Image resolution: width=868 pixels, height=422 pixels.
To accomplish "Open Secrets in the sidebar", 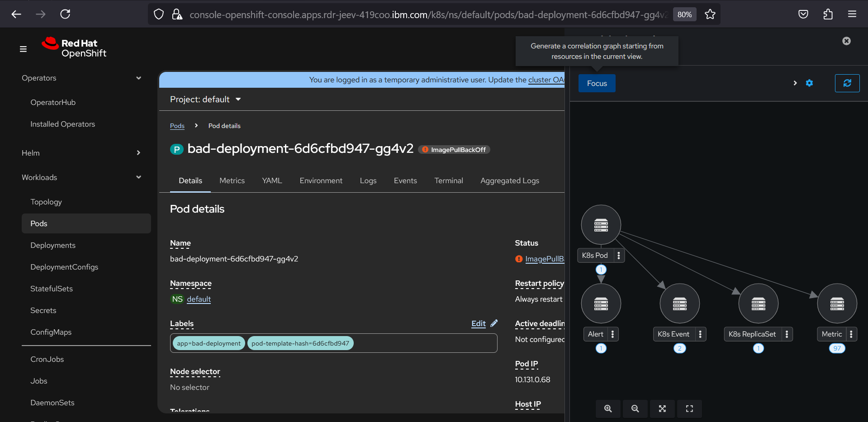I will point(43,310).
